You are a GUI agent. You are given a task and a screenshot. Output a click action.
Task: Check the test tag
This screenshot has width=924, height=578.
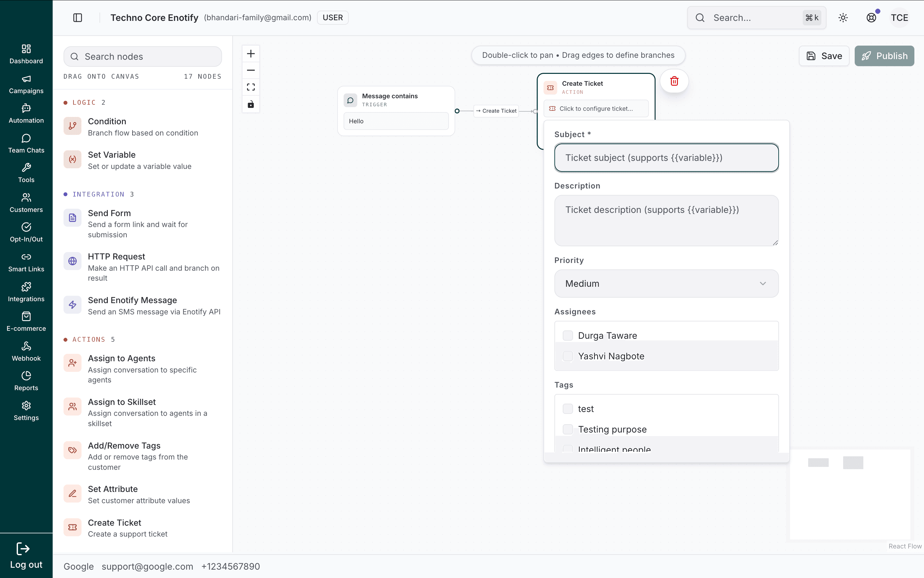point(568,409)
